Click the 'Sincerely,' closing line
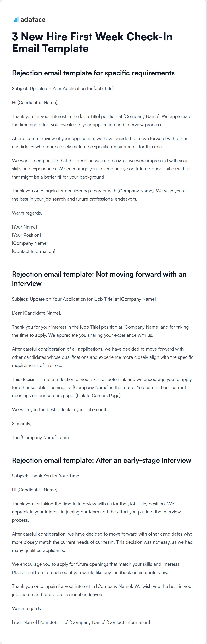The image size is (207, 644). click(x=22, y=424)
